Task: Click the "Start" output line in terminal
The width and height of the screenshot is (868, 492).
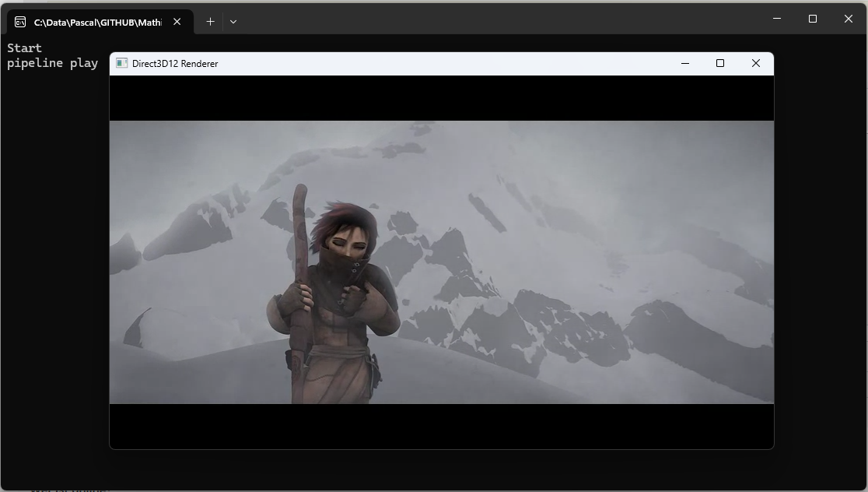Action: coord(25,48)
